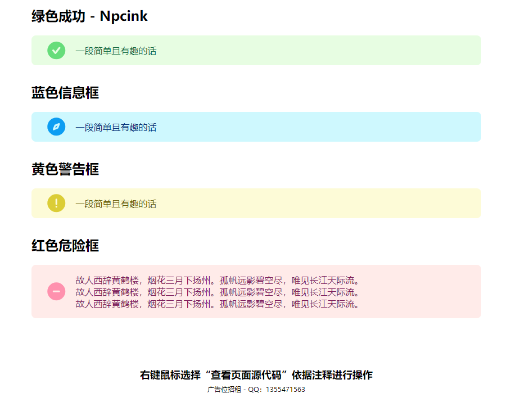
Task: Click the first poem line in the red box
Action: coord(218,281)
